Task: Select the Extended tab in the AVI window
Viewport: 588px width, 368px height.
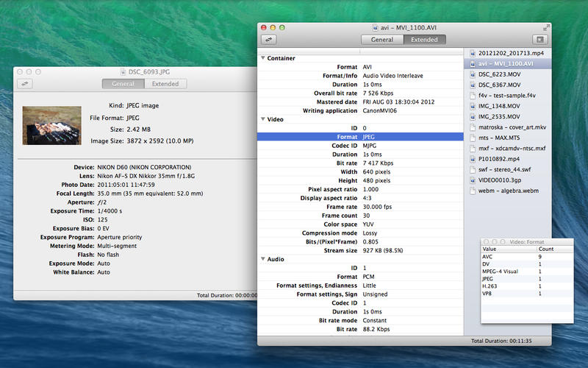Action: coord(424,39)
